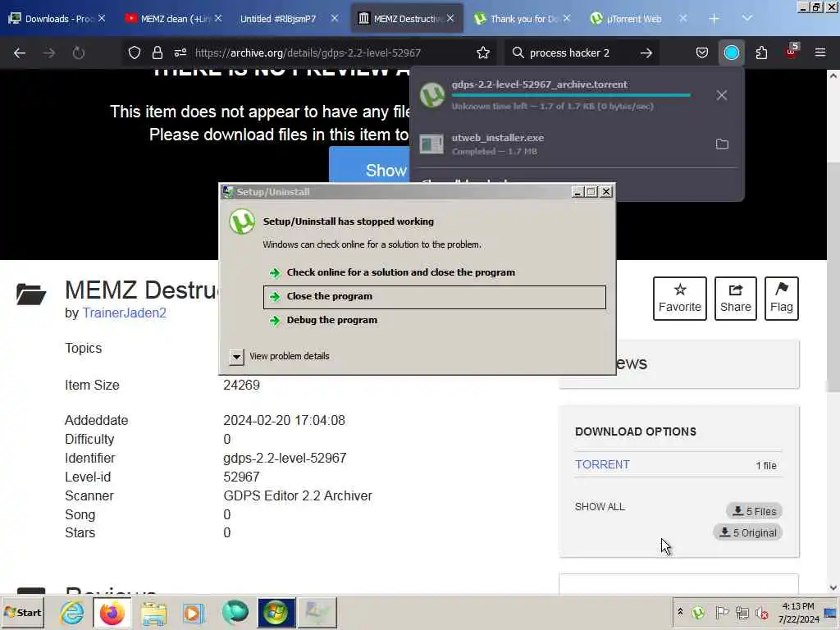Open the shield tracking protection icon
This screenshot has width=840, height=630.
pyautogui.click(x=135, y=52)
